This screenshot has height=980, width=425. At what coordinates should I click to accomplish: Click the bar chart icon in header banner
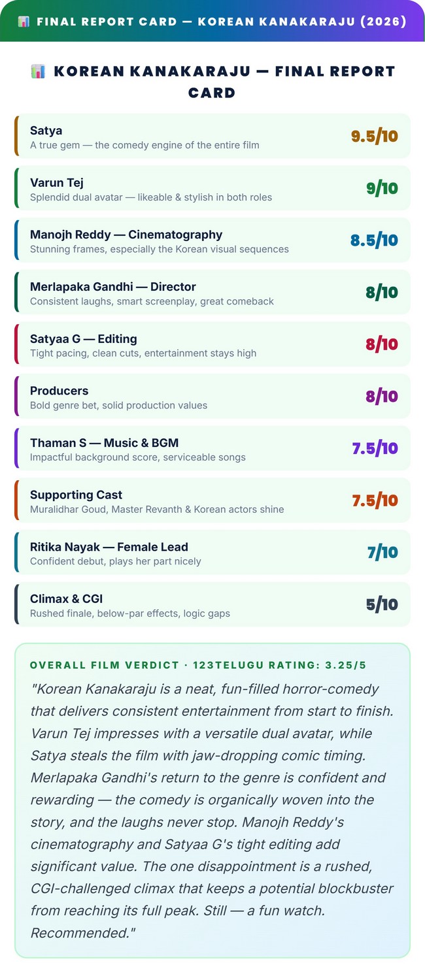(24, 22)
